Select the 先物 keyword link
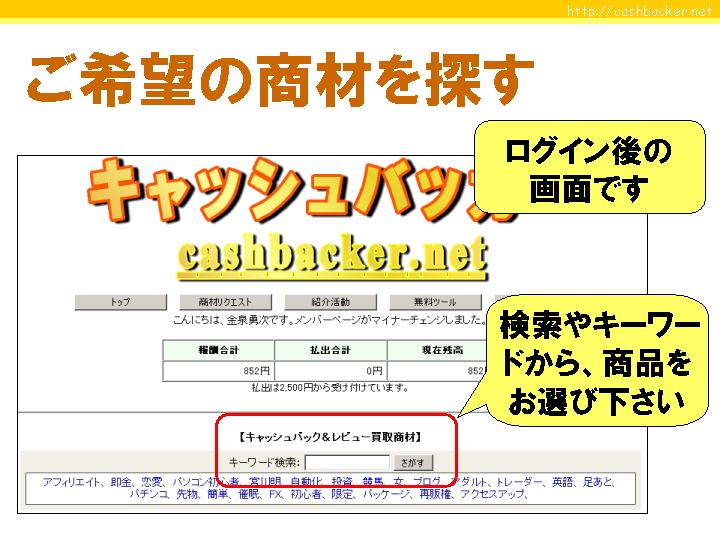 click(x=187, y=494)
